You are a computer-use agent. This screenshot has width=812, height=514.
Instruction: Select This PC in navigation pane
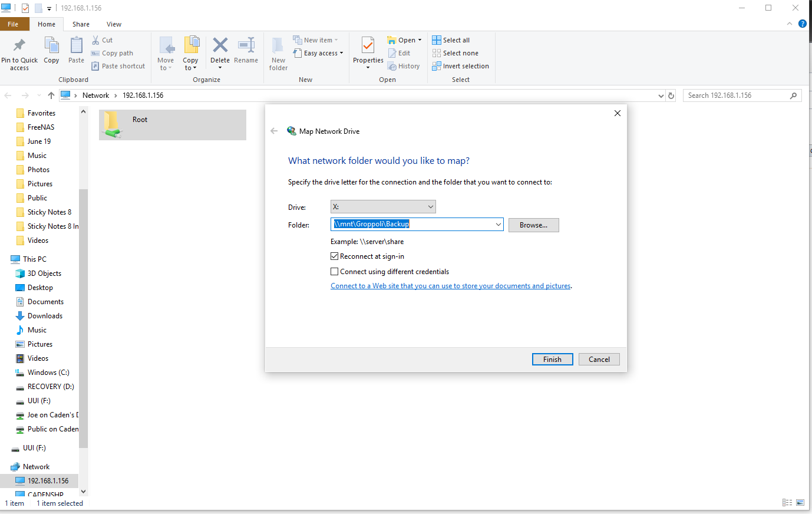35,259
